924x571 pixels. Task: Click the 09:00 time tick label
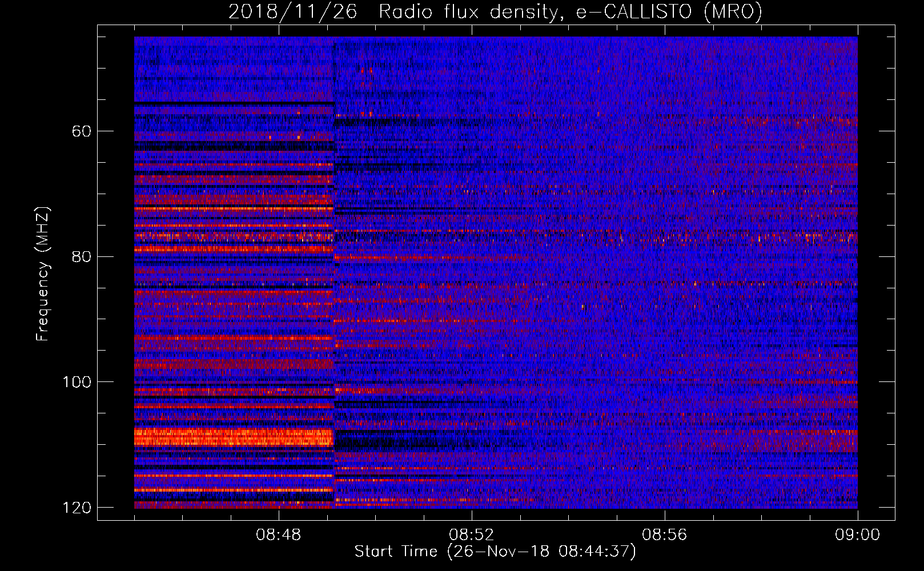click(x=858, y=535)
